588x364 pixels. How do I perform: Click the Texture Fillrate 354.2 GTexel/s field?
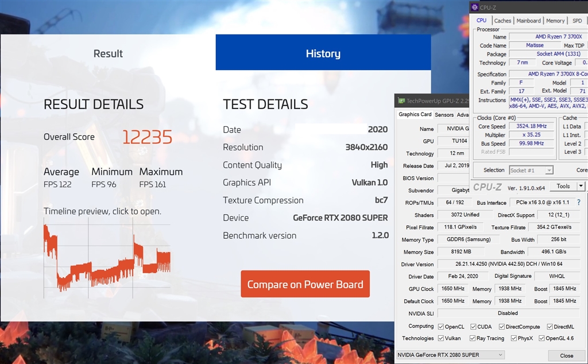[554, 227]
